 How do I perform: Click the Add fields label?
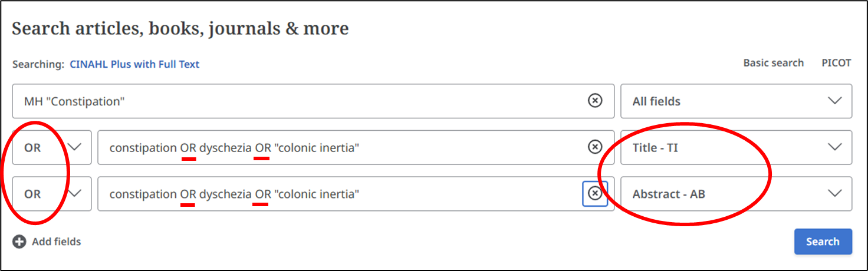(x=56, y=242)
